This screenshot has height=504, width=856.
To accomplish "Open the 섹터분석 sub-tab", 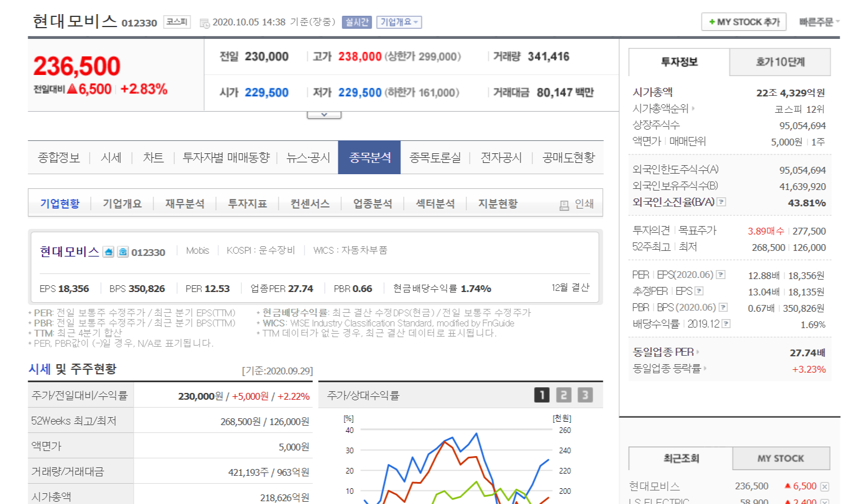I will coord(435,204).
